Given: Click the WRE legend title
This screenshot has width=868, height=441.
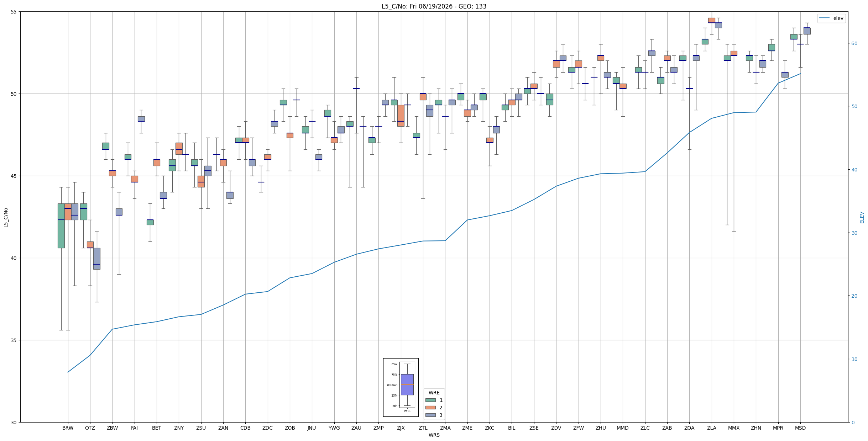Looking at the screenshot, I should [x=434, y=393].
